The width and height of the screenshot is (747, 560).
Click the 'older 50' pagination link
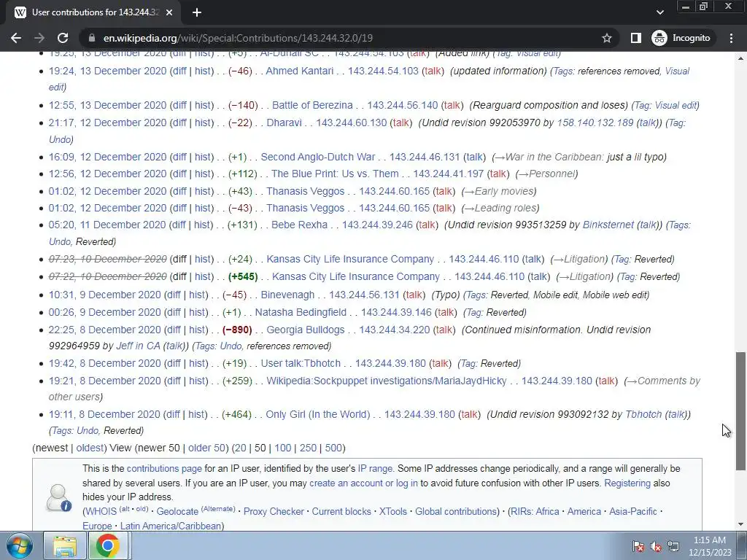(x=206, y=448)
